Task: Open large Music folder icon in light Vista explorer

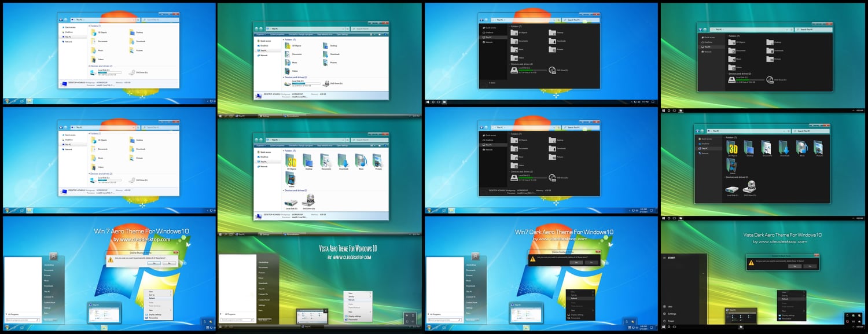Action: pyautogui.click(x=361, y=161)
